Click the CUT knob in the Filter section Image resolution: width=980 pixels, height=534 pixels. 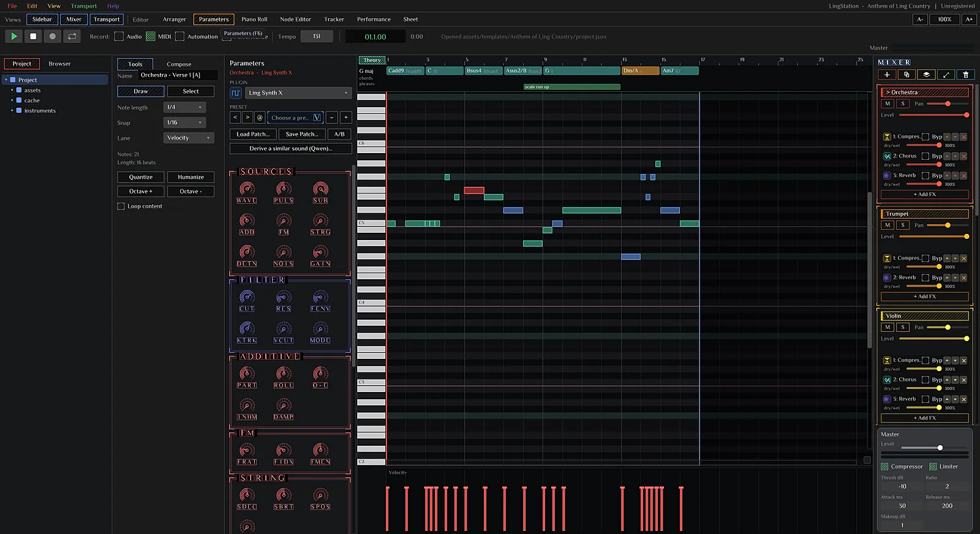[x=247, y=297]
